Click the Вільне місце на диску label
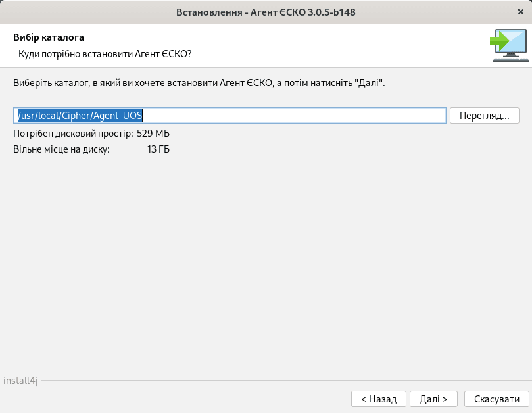Image resolution: width=532 pixels, height=413 pixels. click(x=61, y=149)
